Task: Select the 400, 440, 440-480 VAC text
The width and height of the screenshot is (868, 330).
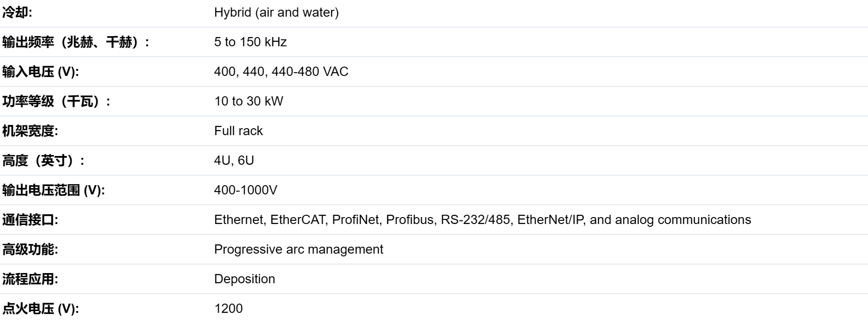Action: tap(281, 72)
